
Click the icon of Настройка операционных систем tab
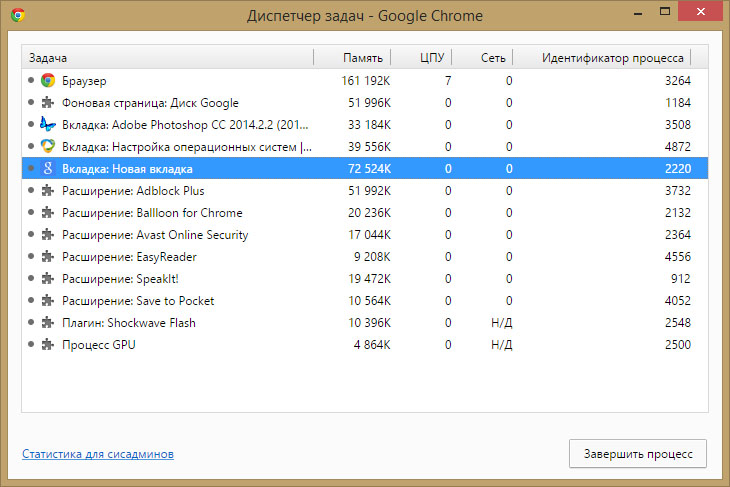coord(47,146)
